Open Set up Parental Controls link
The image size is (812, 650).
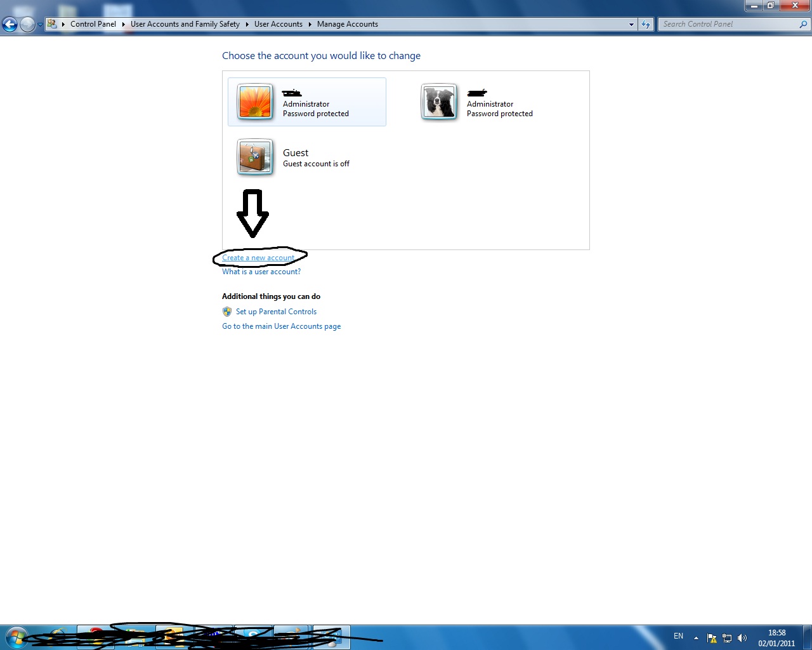tap(276, 312)
